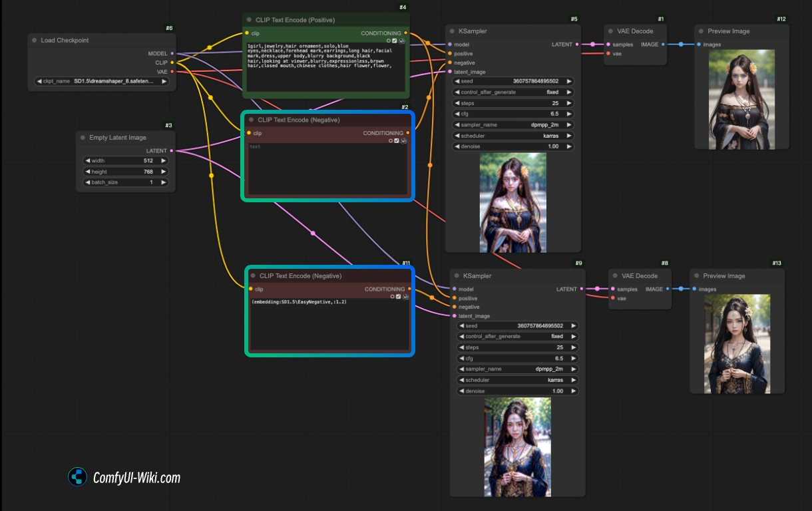Click the ComfyUI-Wiki logo icon
The image size is (812, 511).
click(78, 476)
